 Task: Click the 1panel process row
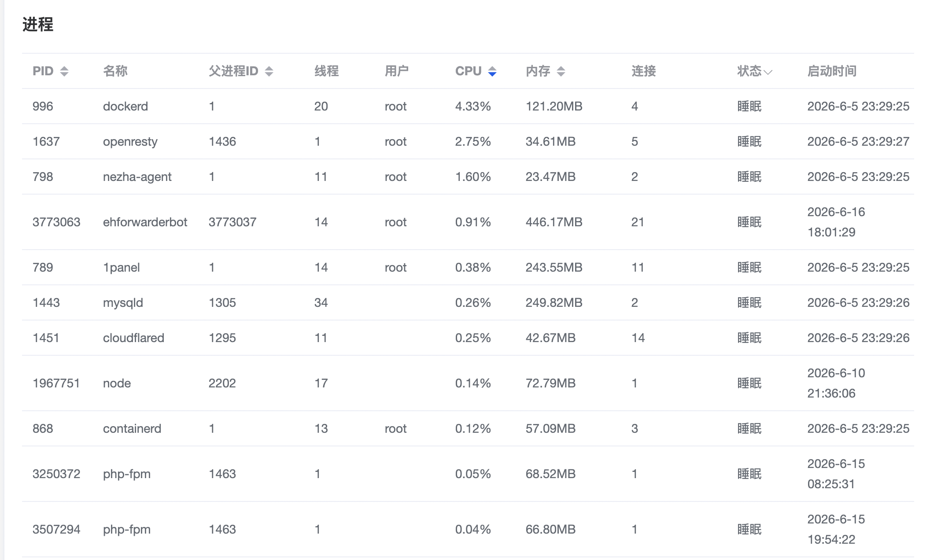[468, 267]
